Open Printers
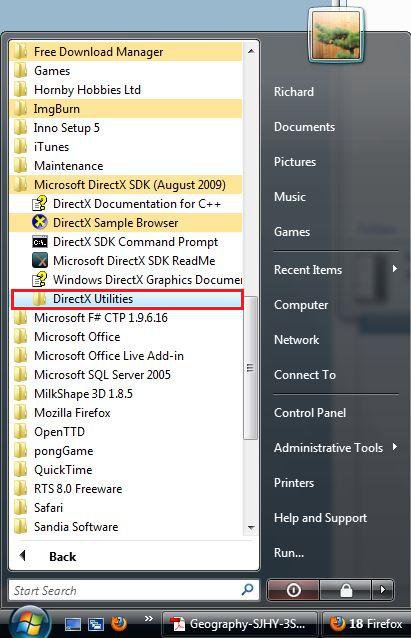This screenshot has width=411, height=638. point(294,483)
